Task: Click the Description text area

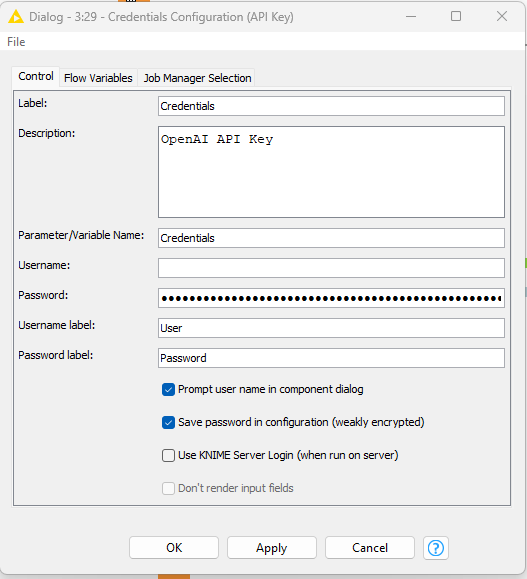Action: [331, 172]
